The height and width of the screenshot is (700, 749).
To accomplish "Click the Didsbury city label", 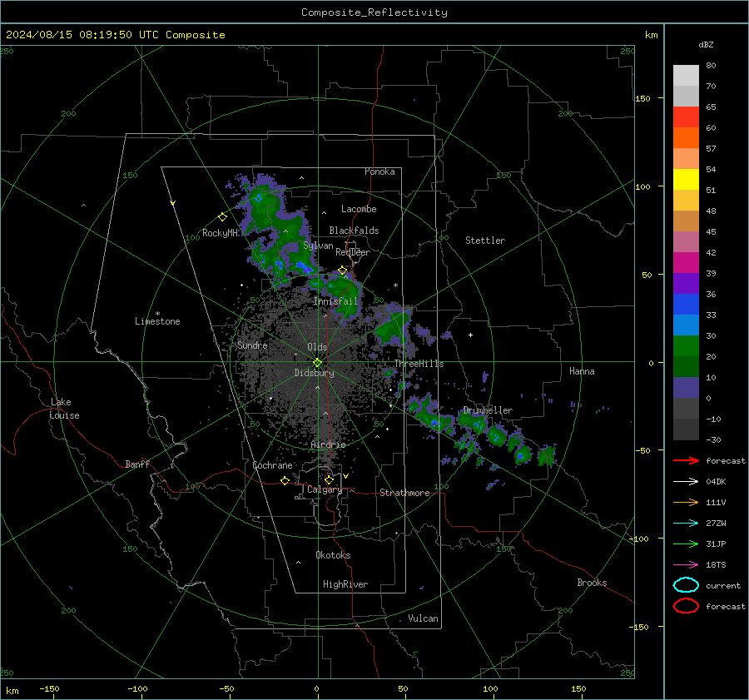I will point(314,373).
